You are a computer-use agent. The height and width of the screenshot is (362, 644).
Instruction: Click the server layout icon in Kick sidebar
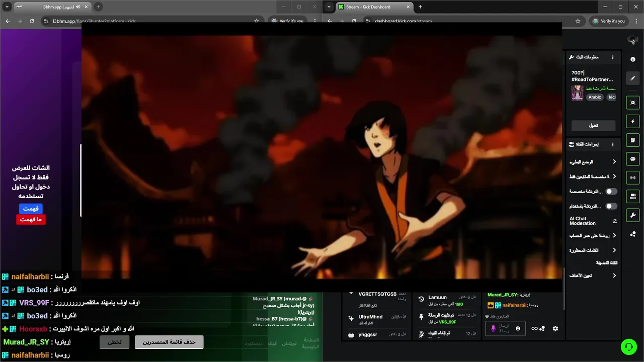pyautogui.click(x=633, y=196)
